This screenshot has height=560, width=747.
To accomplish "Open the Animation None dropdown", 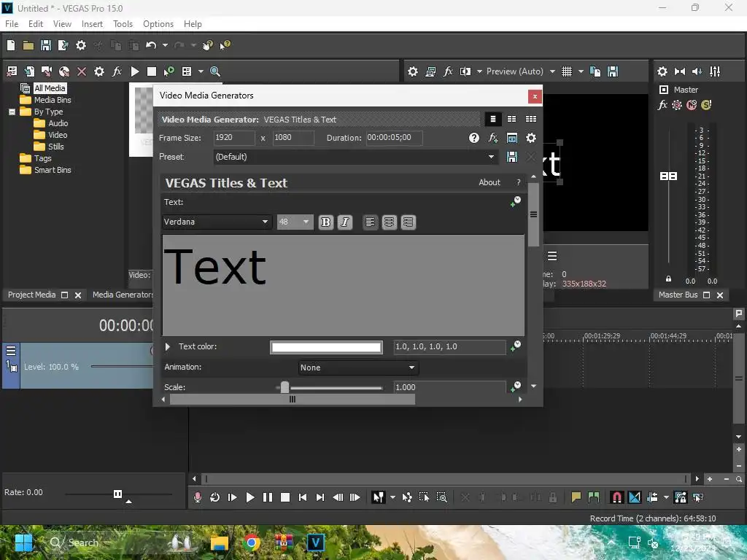I will coord(357,367).
